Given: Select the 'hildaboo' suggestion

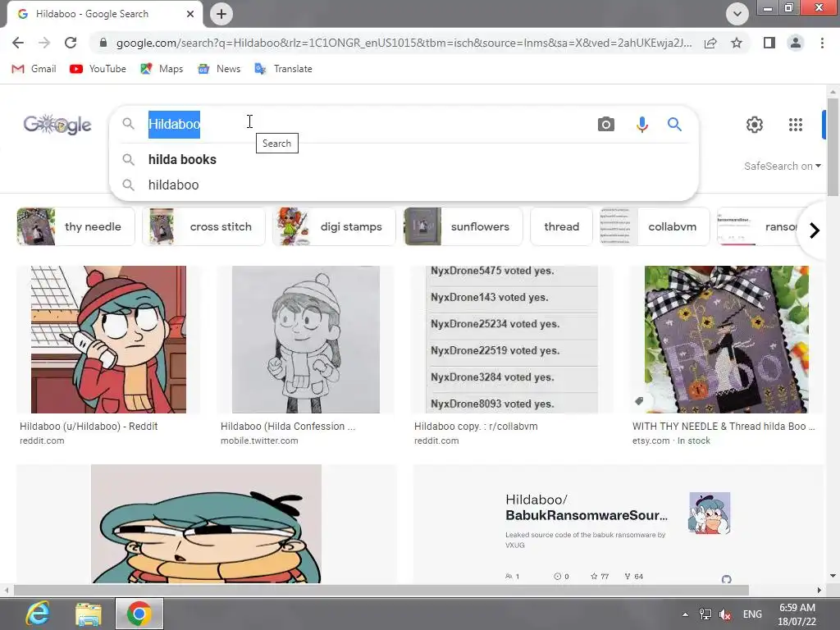Looking at the screenshot, I should point(404,185).
